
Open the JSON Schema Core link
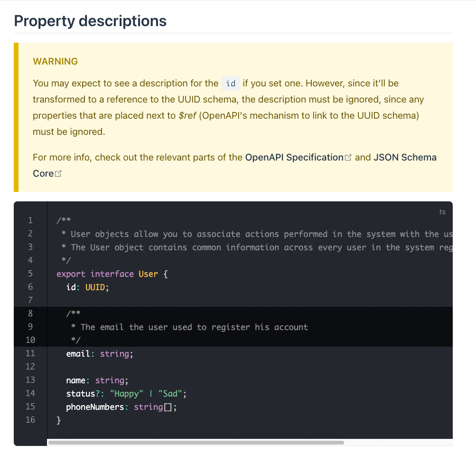405,157
